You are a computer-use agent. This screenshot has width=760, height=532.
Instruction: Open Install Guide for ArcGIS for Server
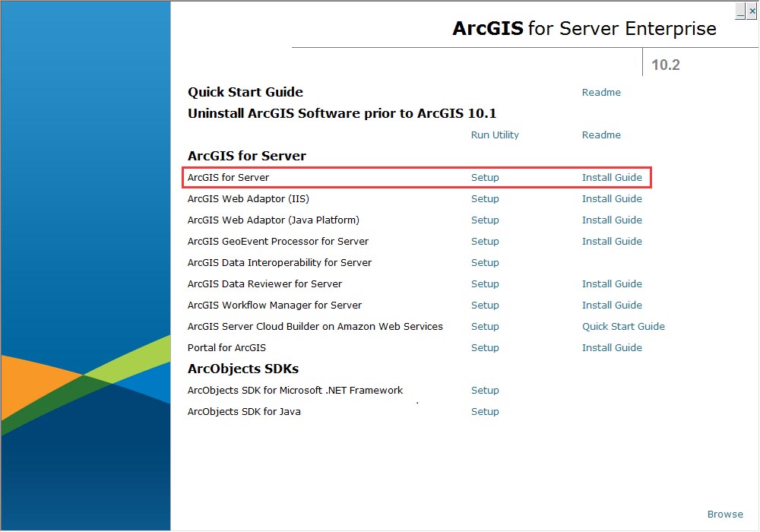612,177
